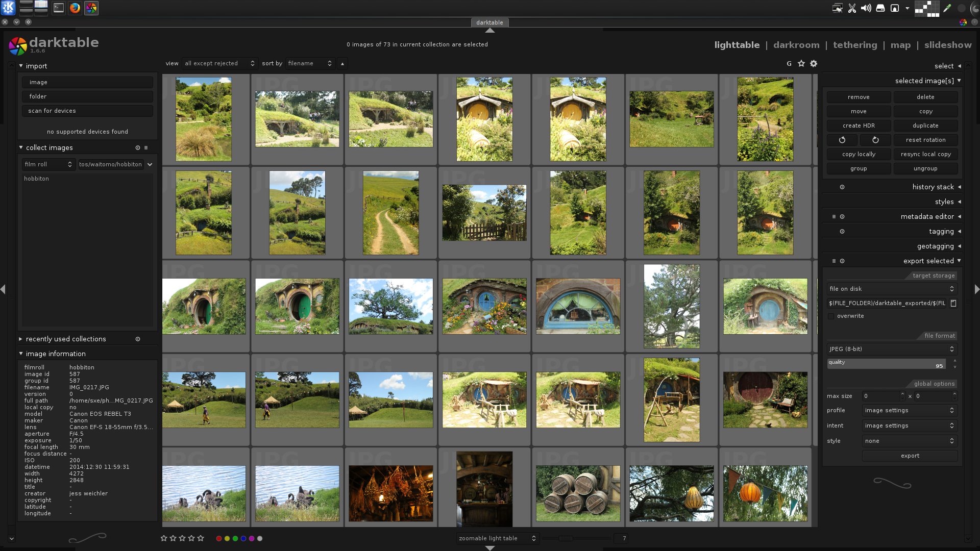Open the file format JPEG dropdown
980x551 pixels.
pyautogui.click(x=891, y=349)
